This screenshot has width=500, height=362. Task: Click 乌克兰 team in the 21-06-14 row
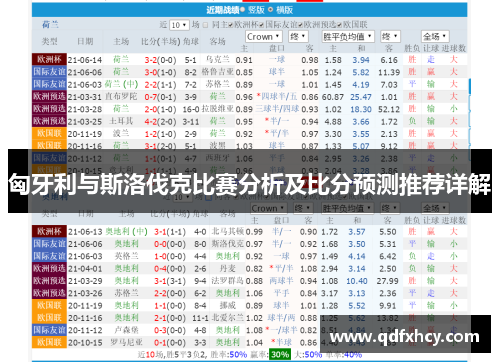click(217, 60)
